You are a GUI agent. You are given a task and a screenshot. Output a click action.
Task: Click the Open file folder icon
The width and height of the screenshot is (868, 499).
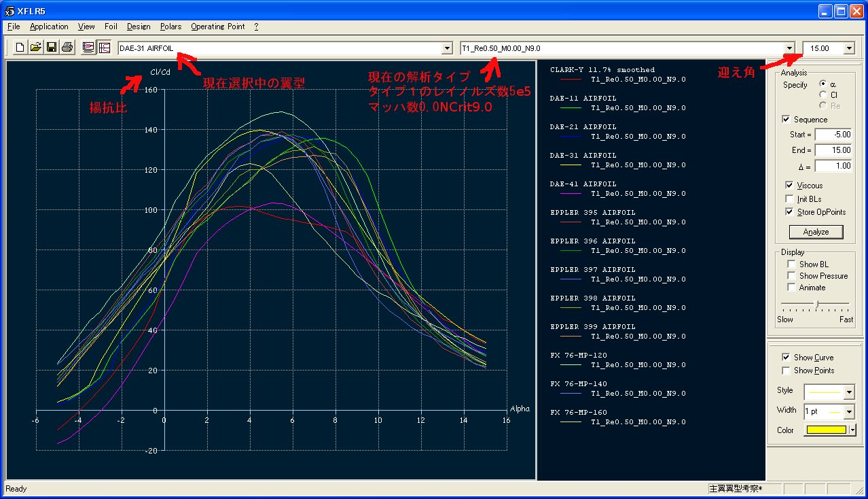(x=36, y=48)
